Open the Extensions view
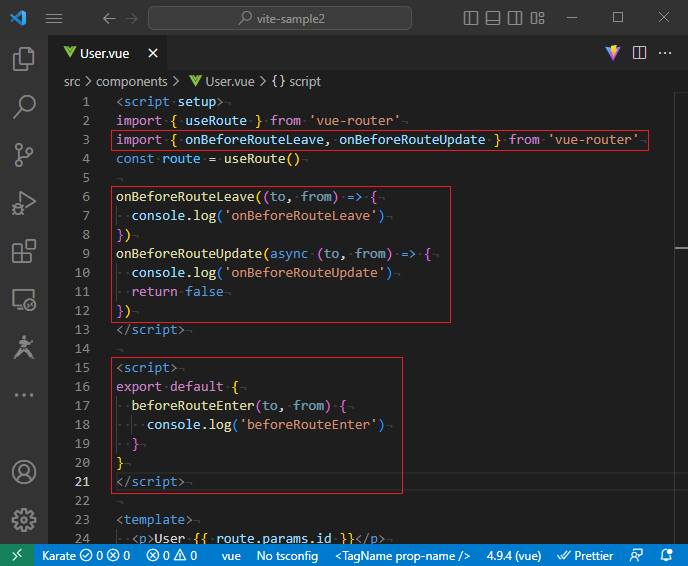 pos(24,251)
